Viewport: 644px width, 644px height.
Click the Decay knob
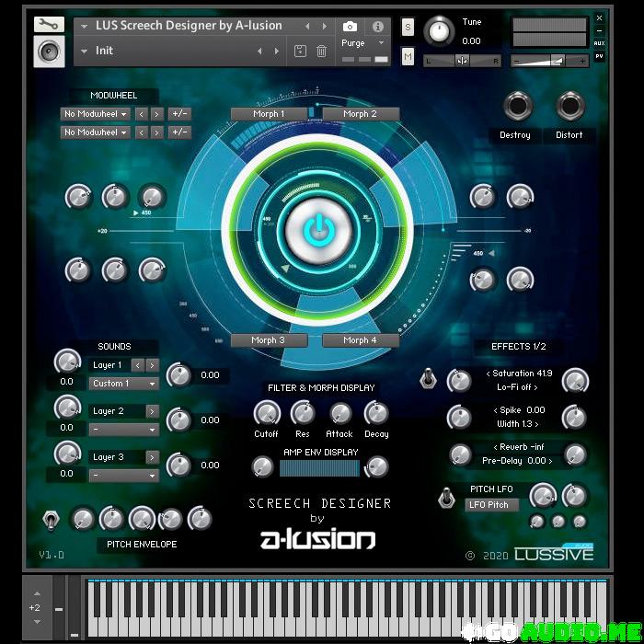[376, 413]
